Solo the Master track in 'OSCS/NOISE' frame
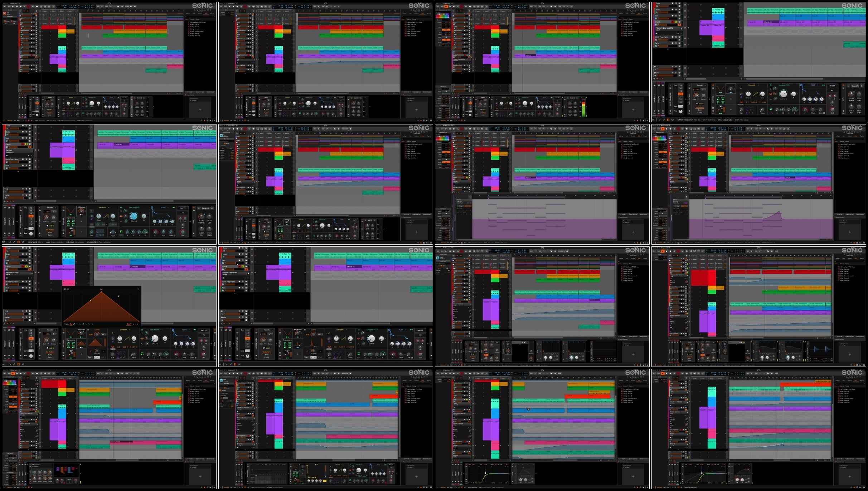 tap(26, 195)
